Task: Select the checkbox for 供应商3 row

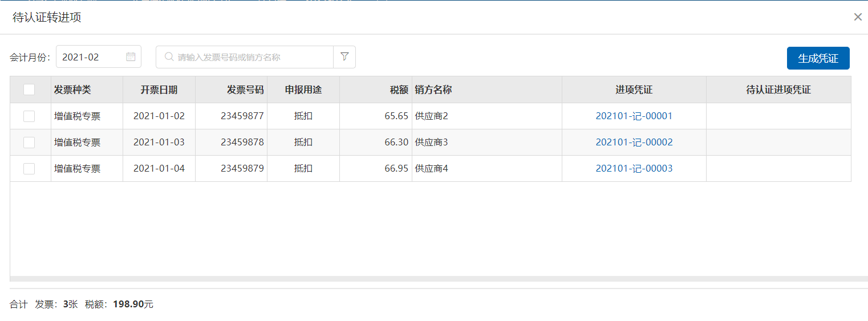Action: 29,143
